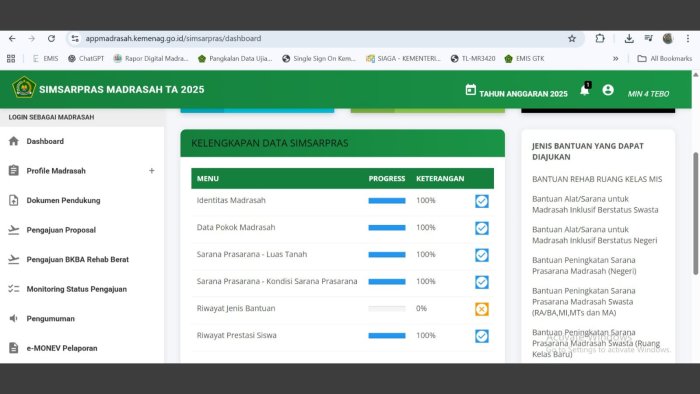
Task: Open the All Bookmarks folder
Action: pos(665,58)
